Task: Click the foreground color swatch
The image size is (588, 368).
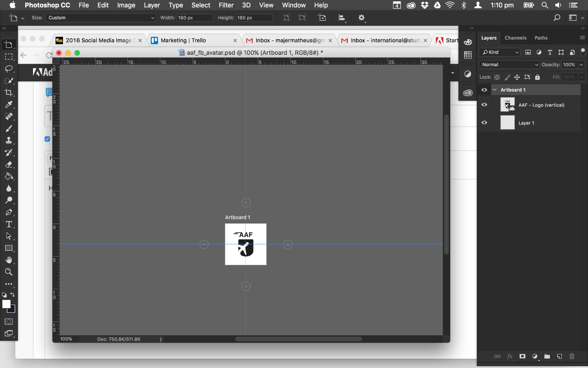Action: 6,304
